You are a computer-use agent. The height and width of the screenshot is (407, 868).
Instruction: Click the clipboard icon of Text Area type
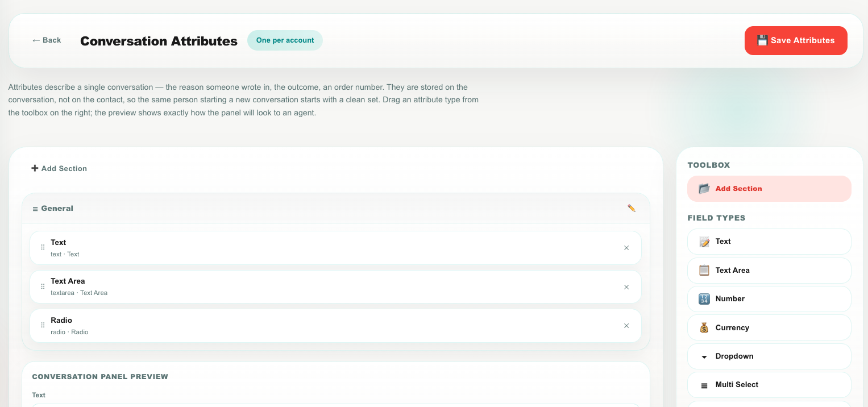pos(704,271)
